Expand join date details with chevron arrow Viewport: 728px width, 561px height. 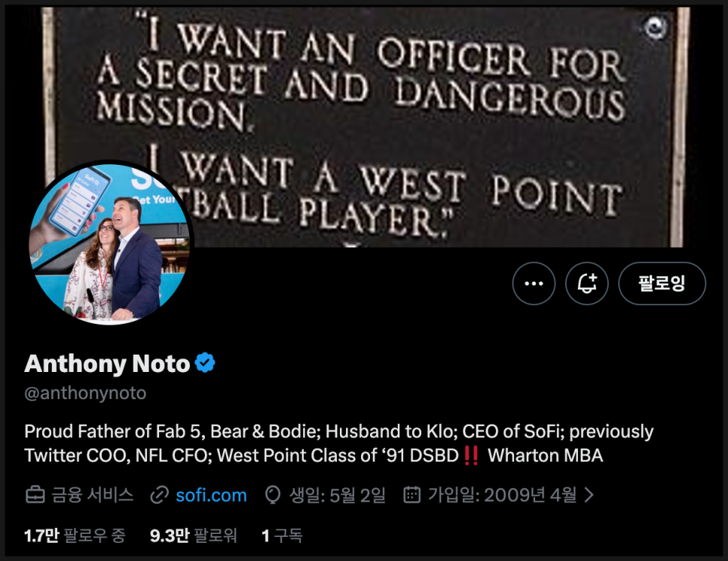pyautogui.click(x=589, y=495)
